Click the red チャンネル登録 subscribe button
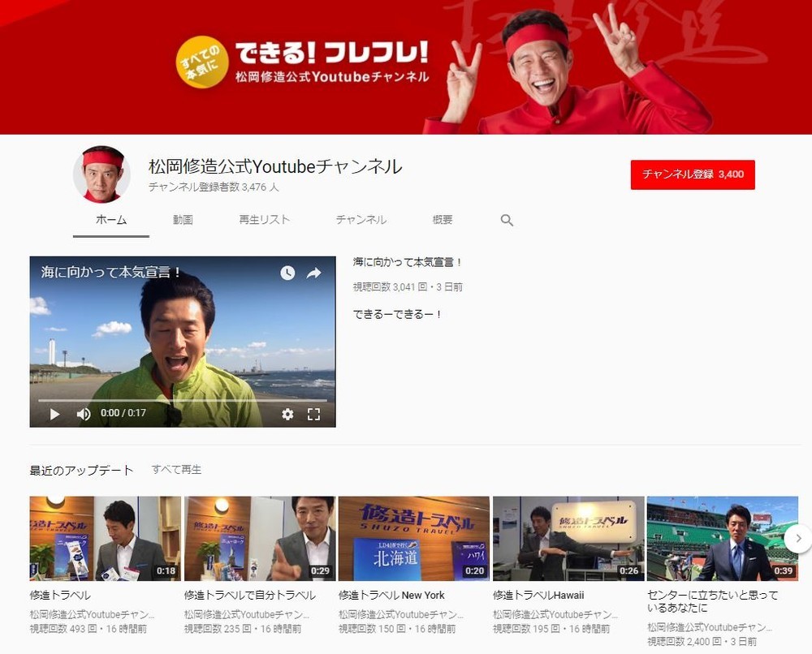Screen dimensions: 812x654 click(x=694, y=174)
